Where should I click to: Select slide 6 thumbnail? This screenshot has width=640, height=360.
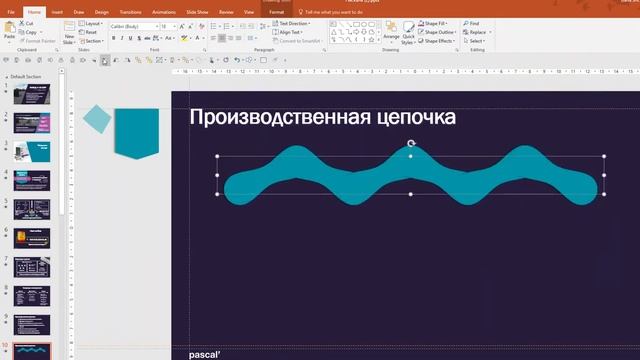(x=32, y=238)
